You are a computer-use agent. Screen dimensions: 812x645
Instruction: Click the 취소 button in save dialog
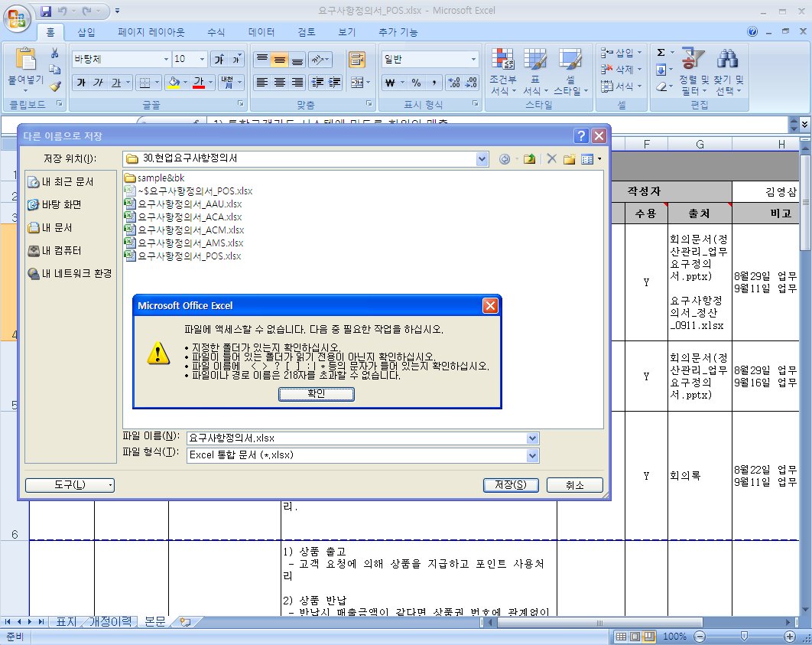[x=574, y=485]
